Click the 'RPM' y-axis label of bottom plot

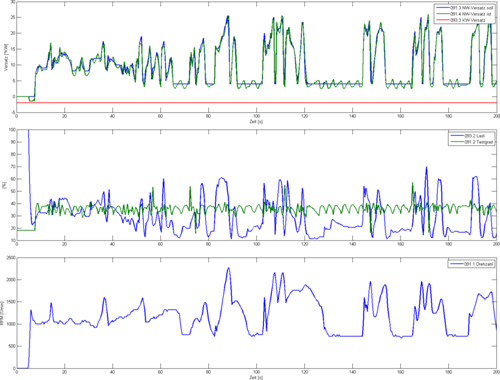point(2,313)
